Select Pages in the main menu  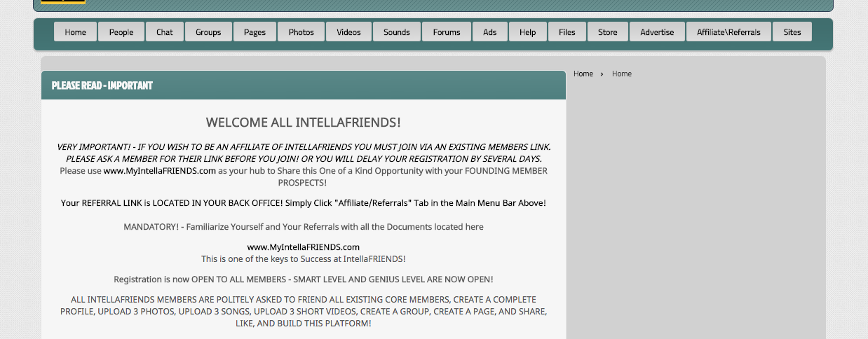(x=255, y=32)
